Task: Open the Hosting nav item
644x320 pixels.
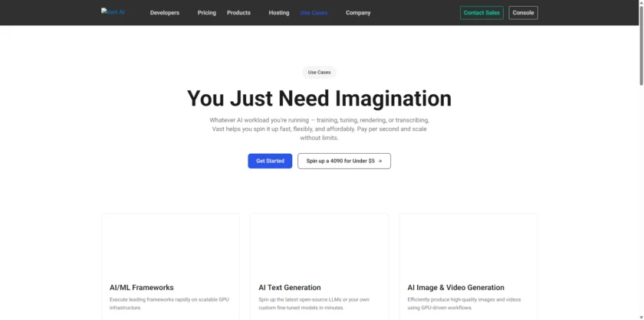Action: pos(279,13)
